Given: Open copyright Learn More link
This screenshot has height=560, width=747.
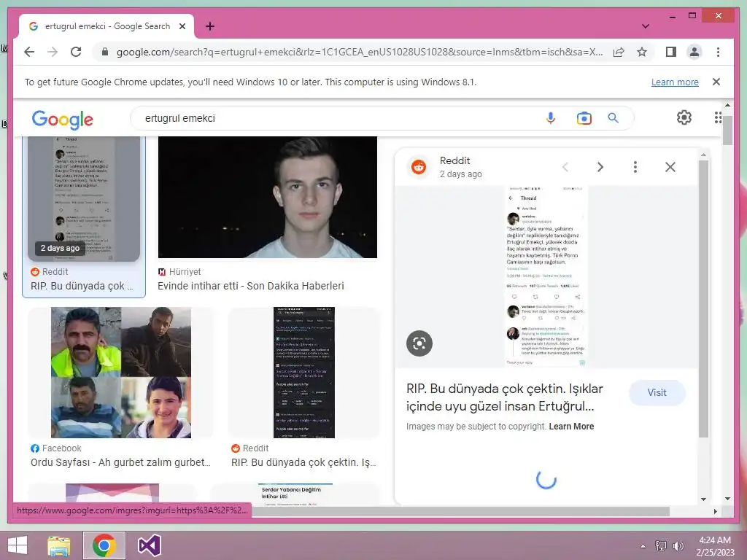Looking at the screenshot, I should coord(571,426).
